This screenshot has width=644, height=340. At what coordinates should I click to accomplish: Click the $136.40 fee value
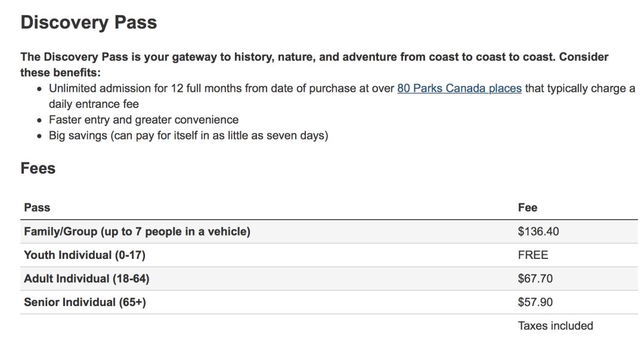point(538,231)
